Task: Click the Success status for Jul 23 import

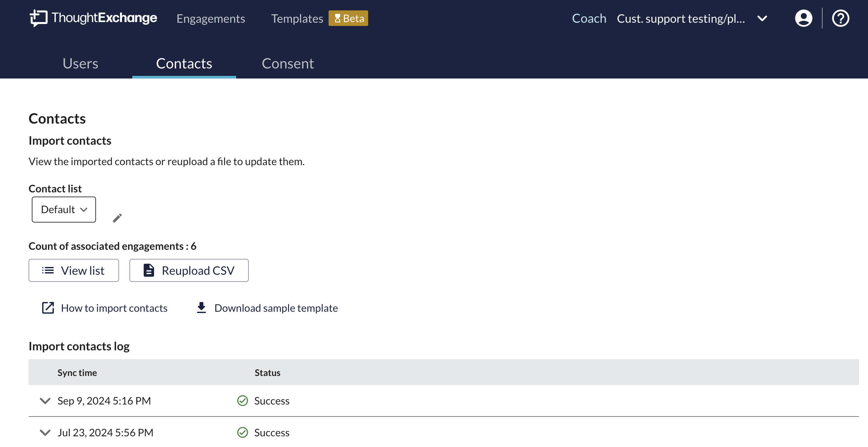Action: coord(271,432)
